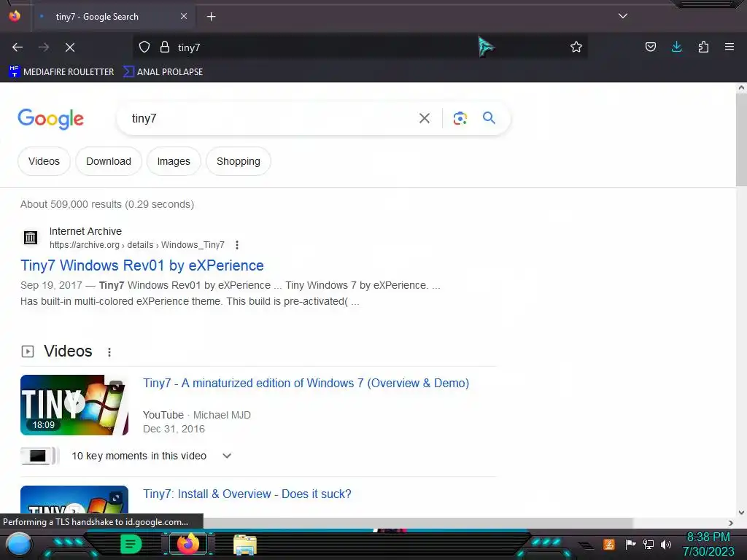Select the Firefox taskbar button
747x560 pixels.
[x=187, y=544]
